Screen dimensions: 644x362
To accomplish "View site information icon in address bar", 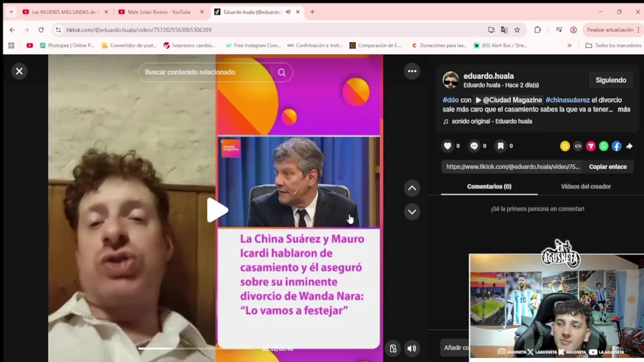I will pyautogui.click(x=58, y=30).
